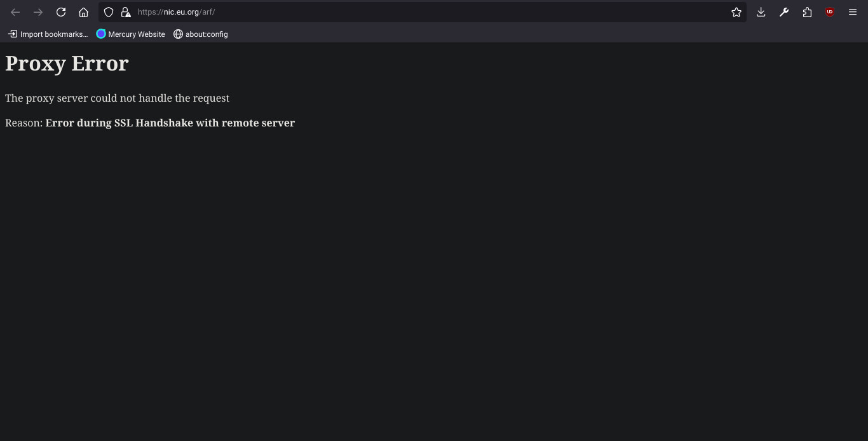Click the forward navigation arrow

point(38,12)
